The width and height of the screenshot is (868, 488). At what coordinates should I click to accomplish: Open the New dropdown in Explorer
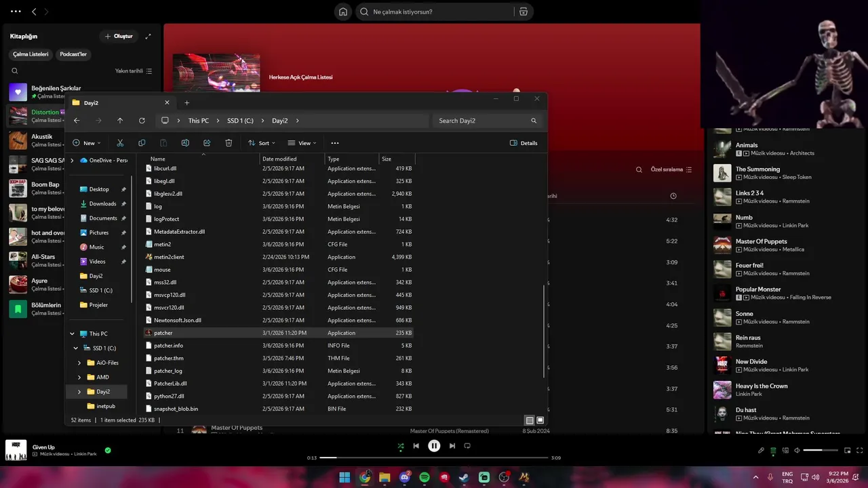click(86, 143)
